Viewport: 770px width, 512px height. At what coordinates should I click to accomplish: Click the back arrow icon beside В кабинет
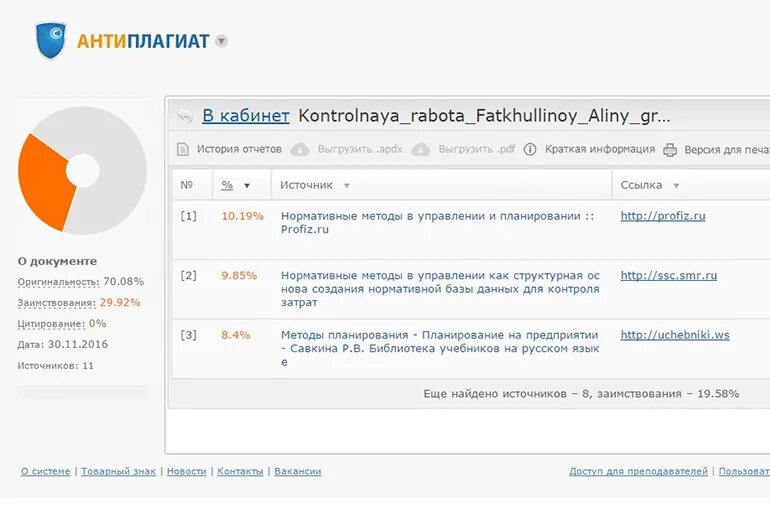pyautogui.click(x=185, y=116)
